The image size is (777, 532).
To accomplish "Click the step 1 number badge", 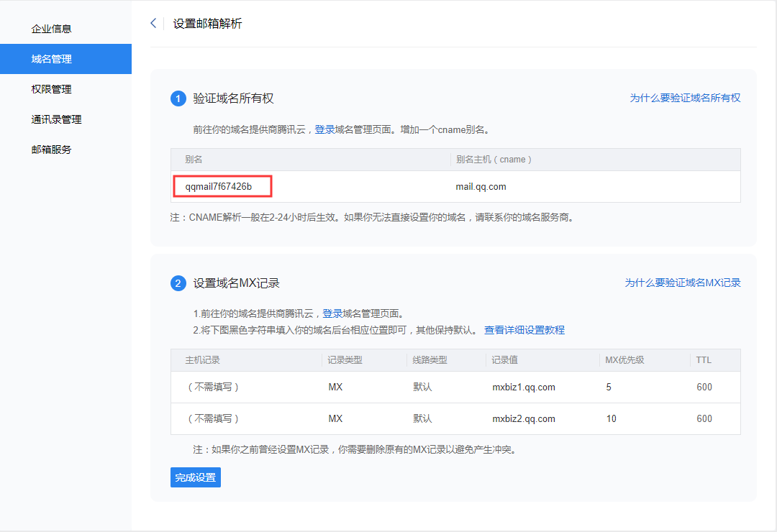I will [x=178, y=98].
